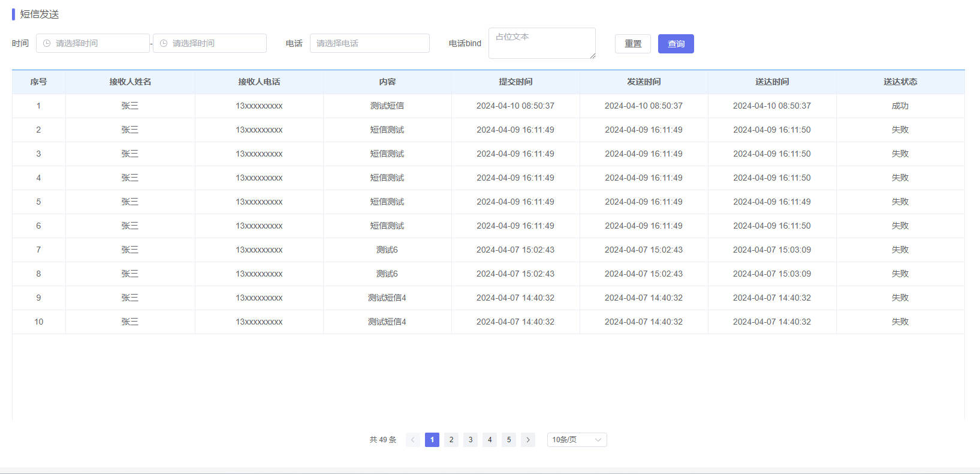The height and width of the screenshot is (474, 980).
Task: Click 共 49 条 total count text
Action: tap(383, 440)
